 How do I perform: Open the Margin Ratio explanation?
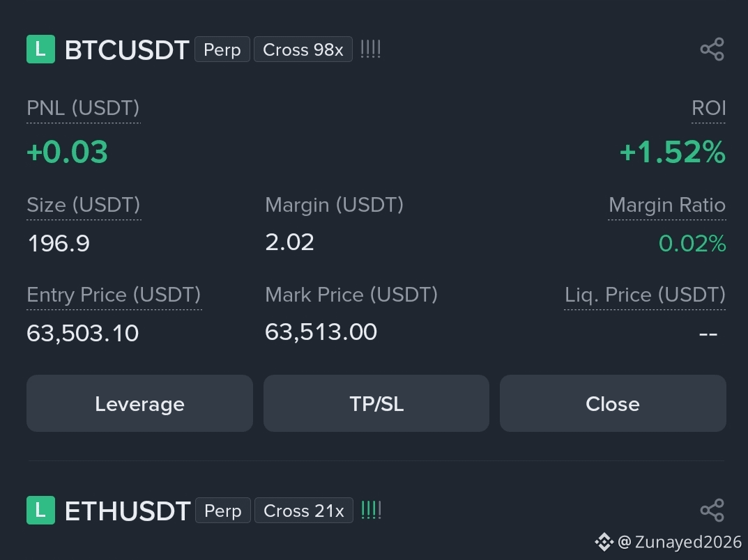[667, 205]
